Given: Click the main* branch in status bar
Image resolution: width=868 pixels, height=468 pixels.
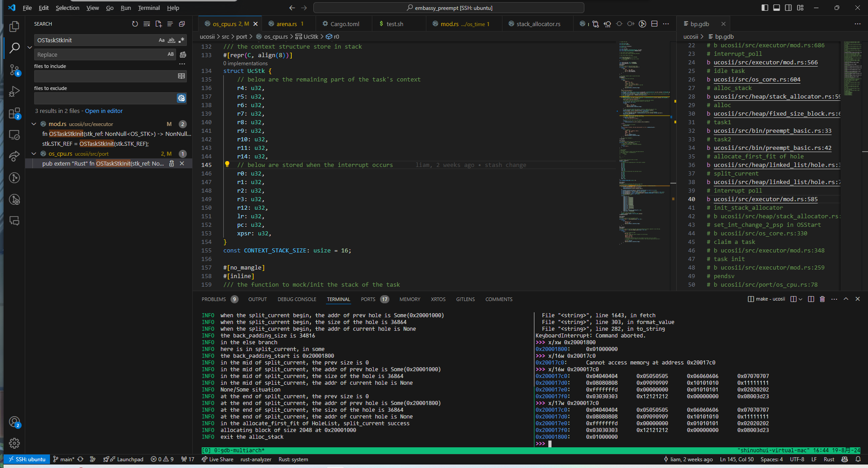Looking at the screenshot, I should click(x=63, y=459).
